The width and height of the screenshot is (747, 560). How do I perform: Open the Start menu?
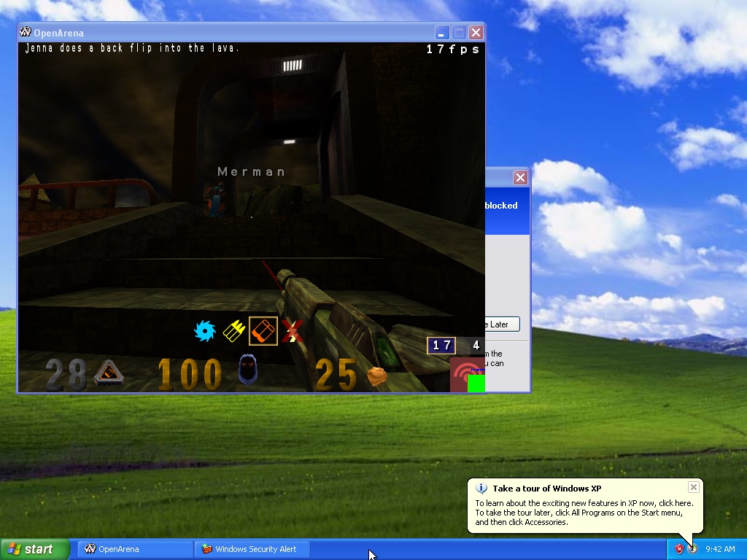coord(35,549)
